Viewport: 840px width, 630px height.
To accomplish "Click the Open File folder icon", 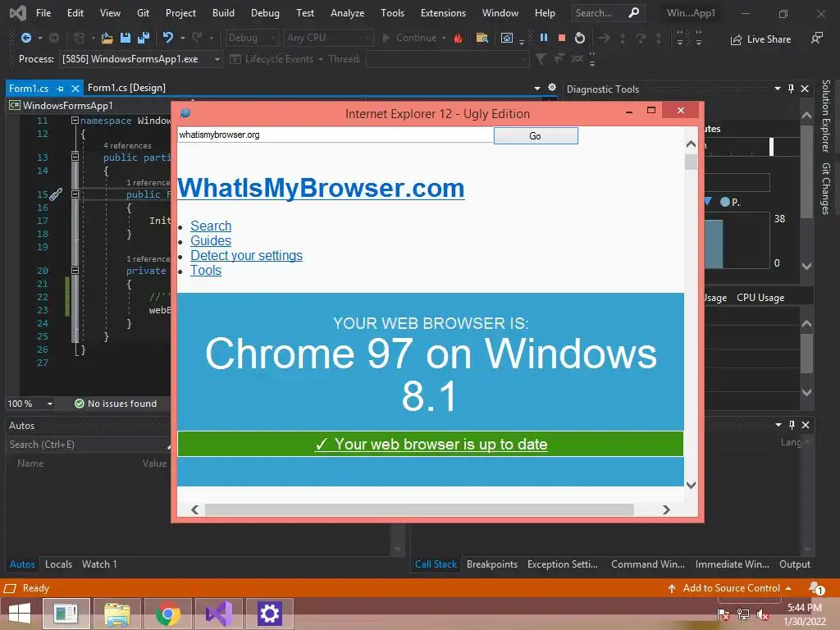I will [107, 38].
